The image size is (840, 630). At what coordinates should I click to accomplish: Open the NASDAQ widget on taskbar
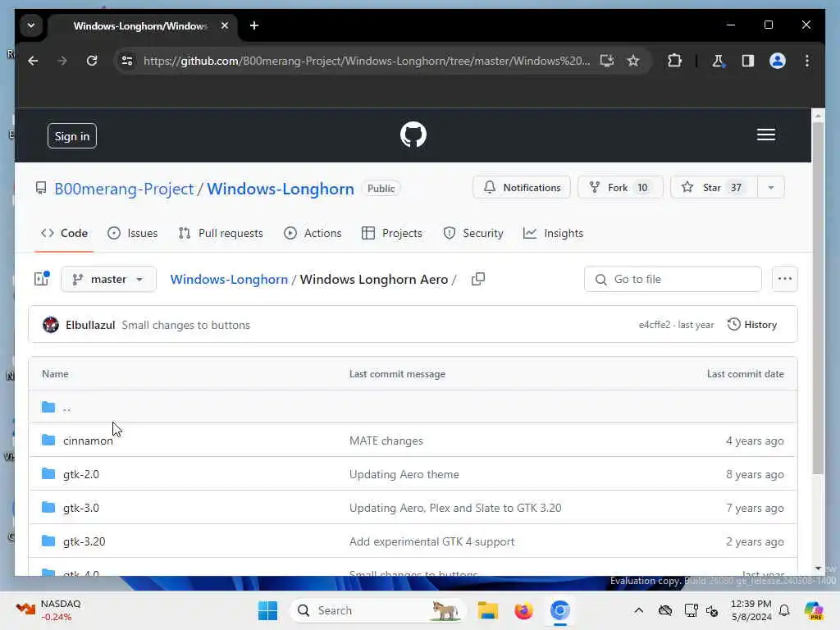click(48, 610)
